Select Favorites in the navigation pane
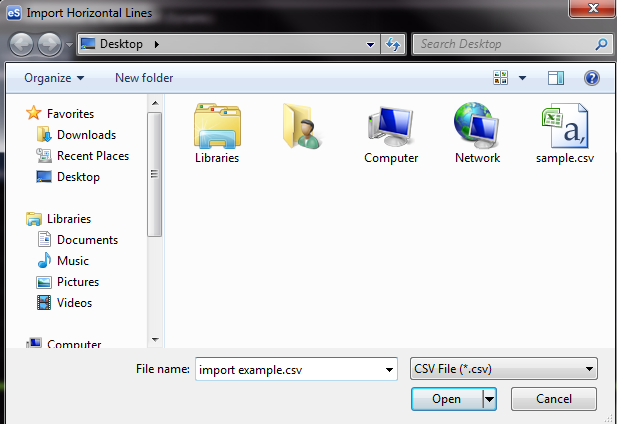 tap(60, 114)
